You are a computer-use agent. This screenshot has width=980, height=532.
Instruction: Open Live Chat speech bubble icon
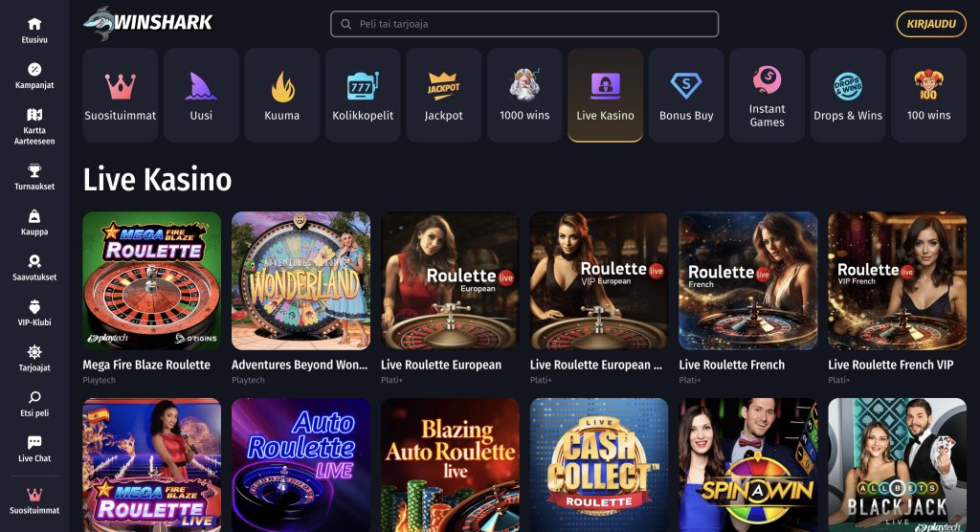34,443
